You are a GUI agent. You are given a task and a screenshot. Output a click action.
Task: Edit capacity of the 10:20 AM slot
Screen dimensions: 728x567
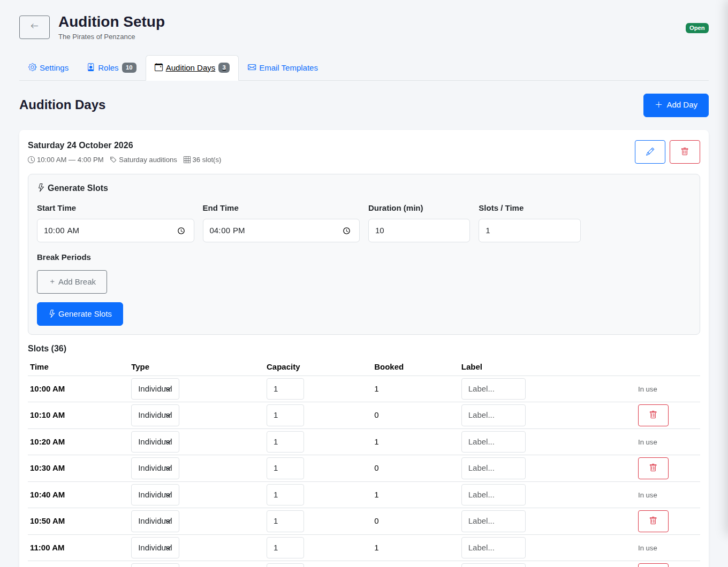285,442
